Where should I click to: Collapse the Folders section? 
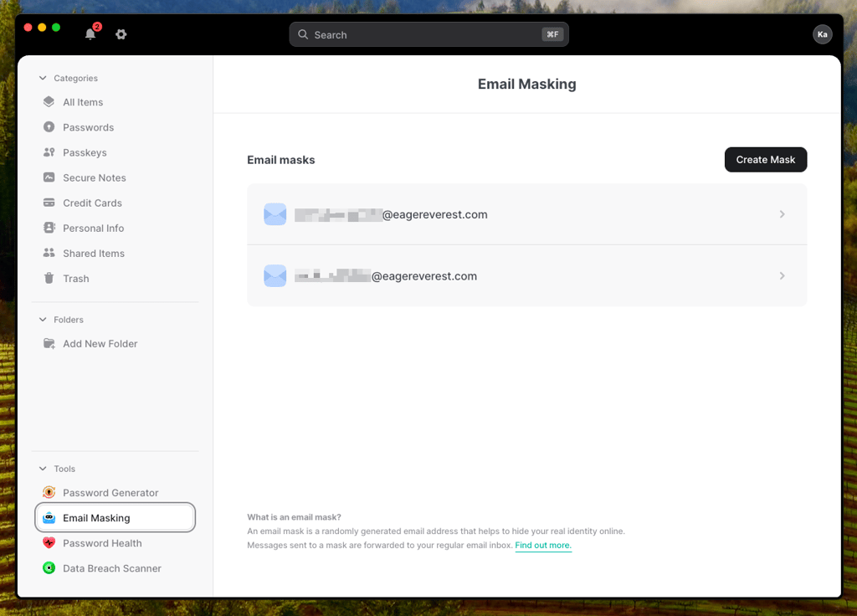click(x=43, y=319)
